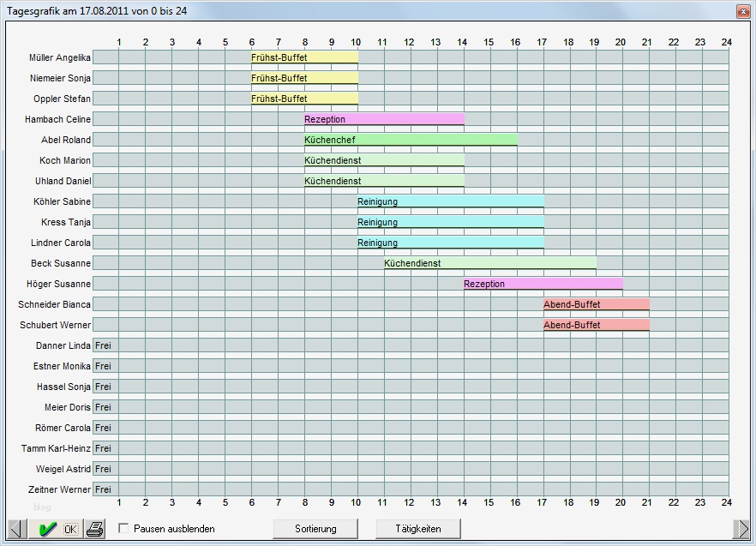The width and height of the screenshot is (756, 546).
Task: Select Uhland Daniel's Küchendienst shift
Action: pyautogui.click(x=383, y=181)
